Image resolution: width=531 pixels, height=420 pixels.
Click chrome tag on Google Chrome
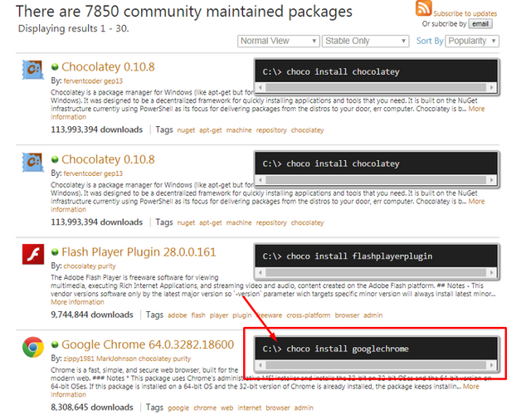pos(205,408)
